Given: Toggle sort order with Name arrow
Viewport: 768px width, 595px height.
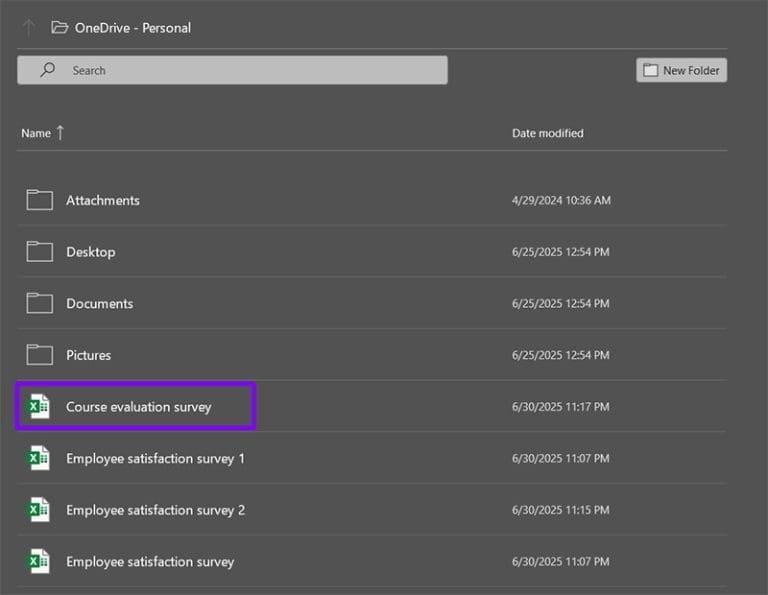Looking at the screenshot, I should (60, 133).
